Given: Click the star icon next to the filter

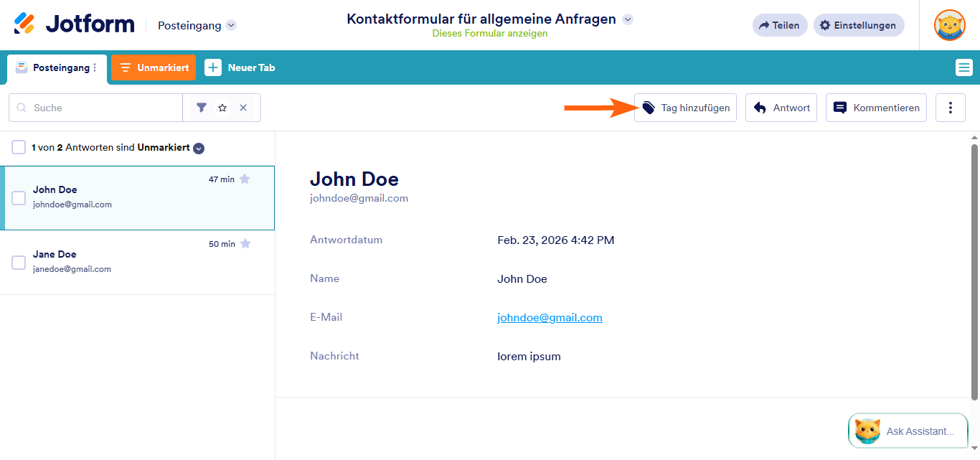Looking at the screenshot, I should (x=222, y=107).
